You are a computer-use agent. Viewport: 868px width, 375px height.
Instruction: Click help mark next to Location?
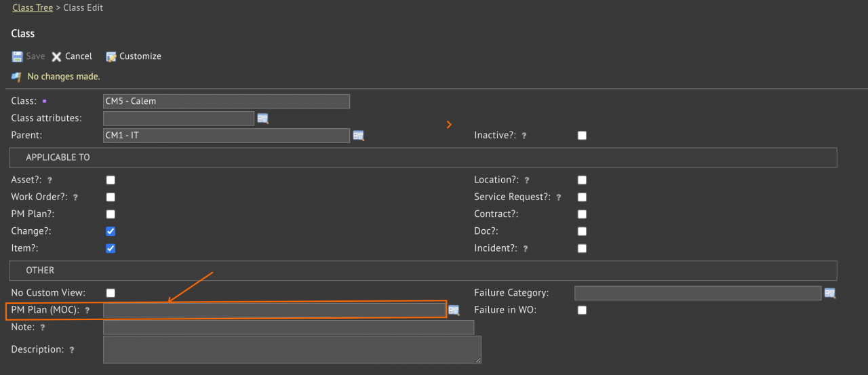click(527, 180)
